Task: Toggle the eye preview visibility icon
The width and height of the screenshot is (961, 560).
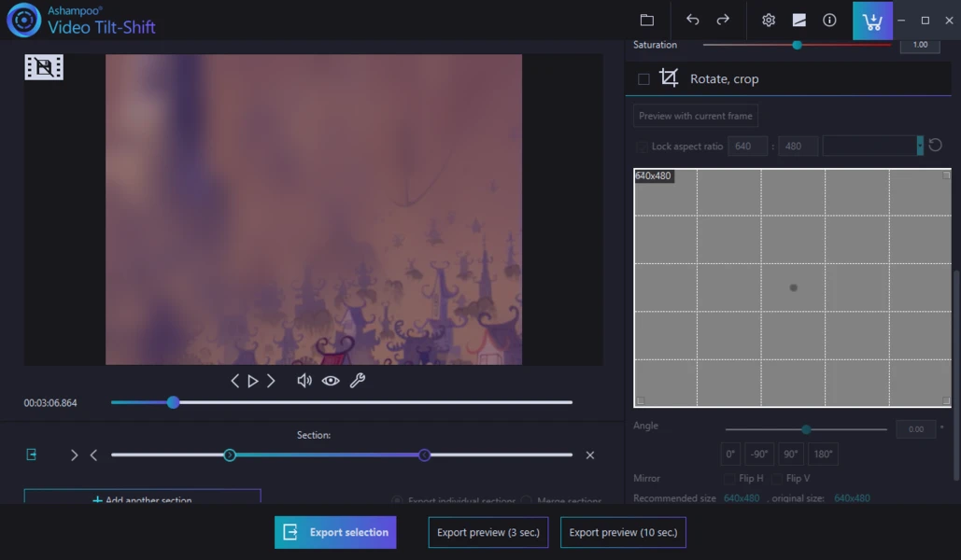Action: pyautogui.click(x=331, y=381)
